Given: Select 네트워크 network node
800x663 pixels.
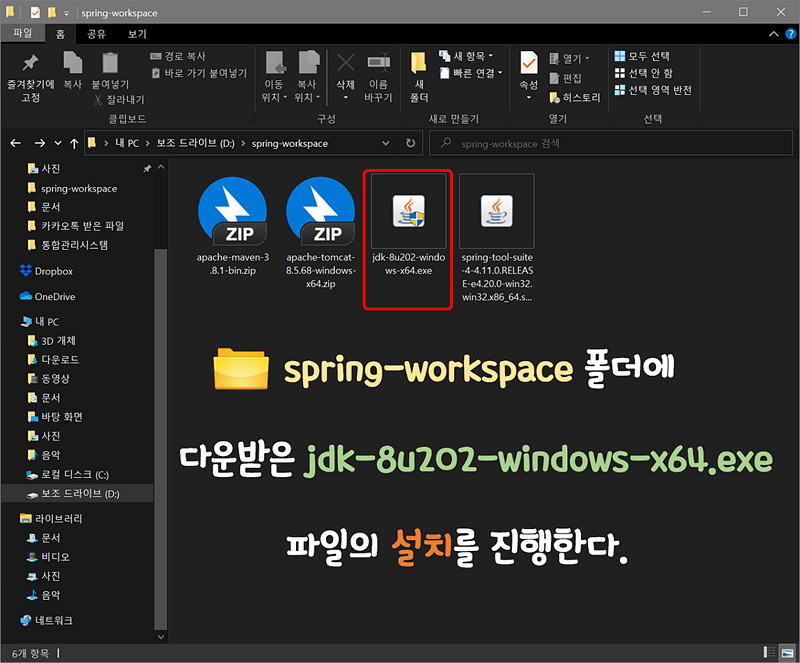Looking at the screenshot, I should pos(46,621).
